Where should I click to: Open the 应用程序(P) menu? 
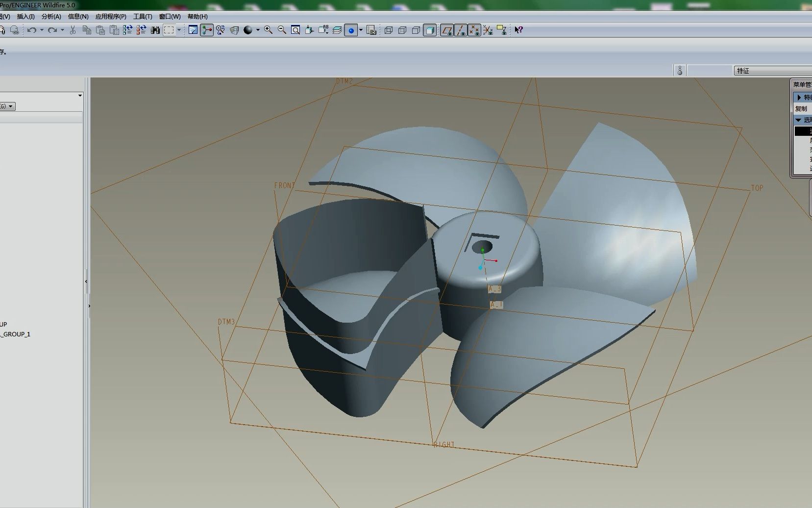111,16
